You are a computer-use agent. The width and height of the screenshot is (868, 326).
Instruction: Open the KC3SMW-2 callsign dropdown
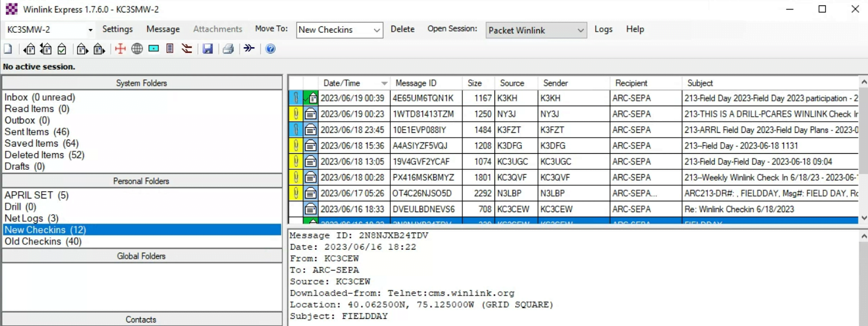[x=90, y=30]
